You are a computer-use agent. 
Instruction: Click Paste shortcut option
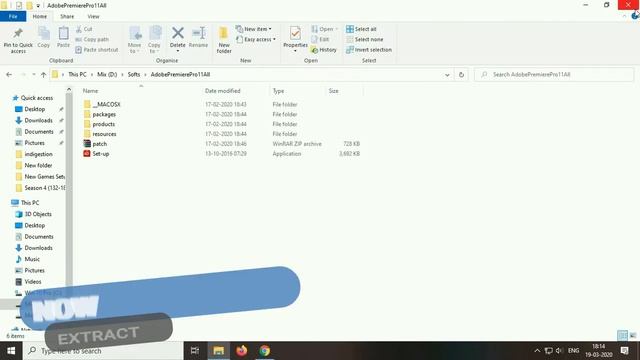tap(97, 49)
